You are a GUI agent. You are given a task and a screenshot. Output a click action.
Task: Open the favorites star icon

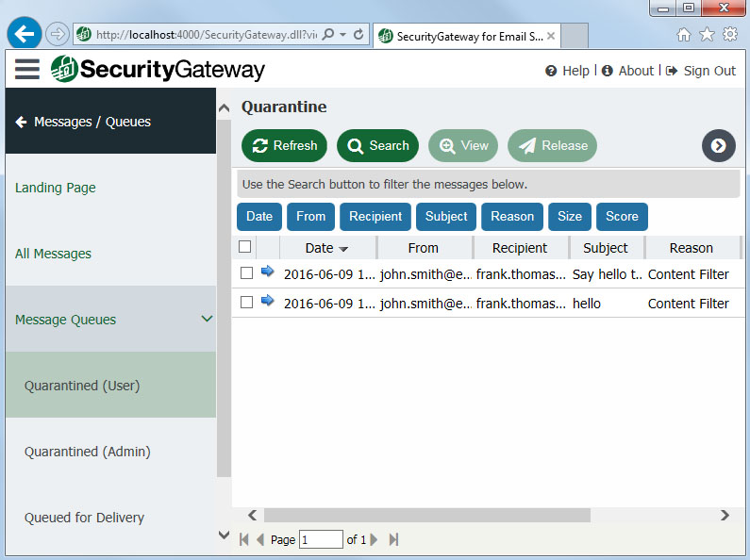tap(707, 34)
